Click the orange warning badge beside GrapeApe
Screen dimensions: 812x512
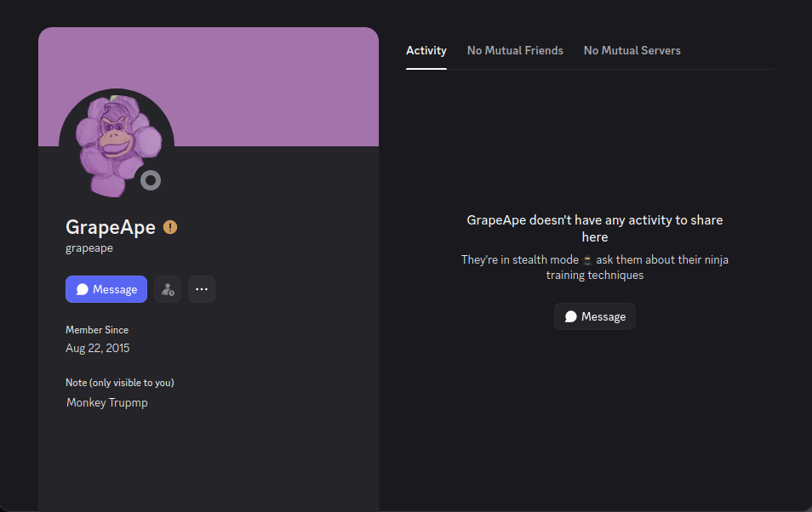click(170, 227)
